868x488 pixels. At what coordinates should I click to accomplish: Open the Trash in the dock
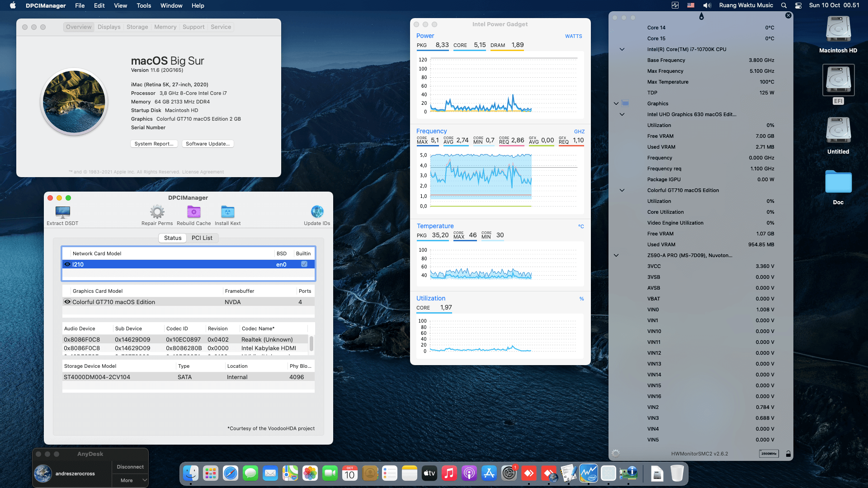tap(677, 474)
